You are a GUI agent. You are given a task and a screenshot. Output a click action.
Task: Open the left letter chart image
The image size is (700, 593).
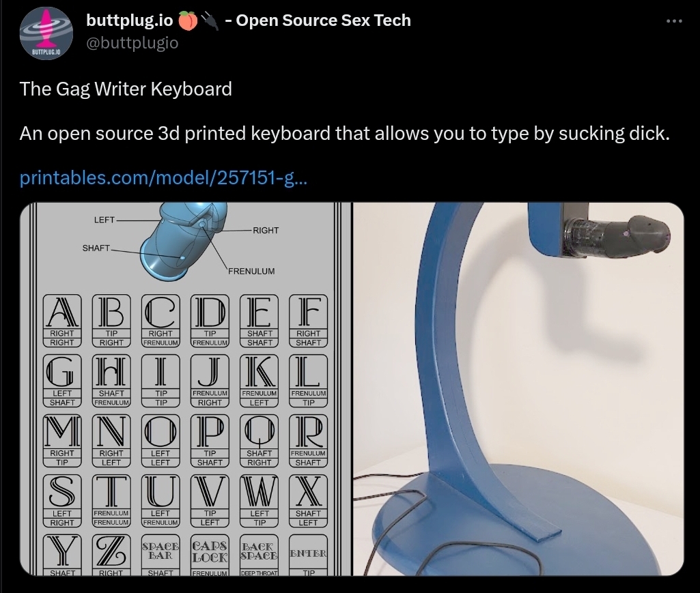[186, 389]
